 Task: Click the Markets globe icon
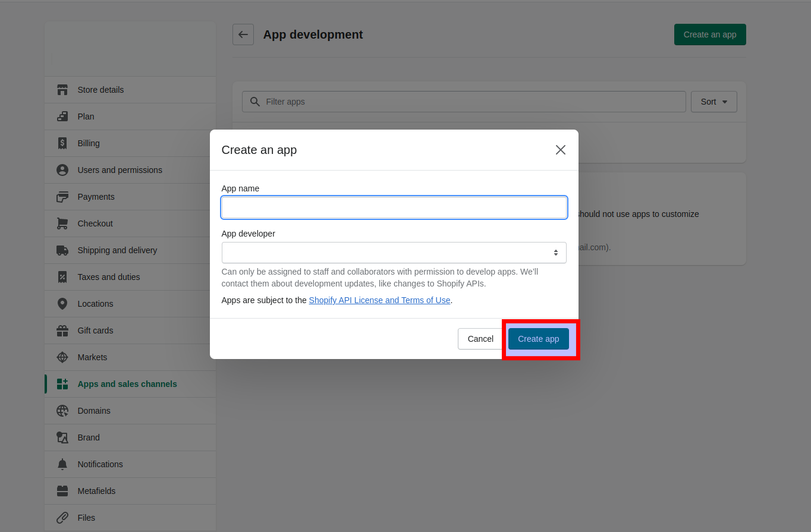pos(62,357)
